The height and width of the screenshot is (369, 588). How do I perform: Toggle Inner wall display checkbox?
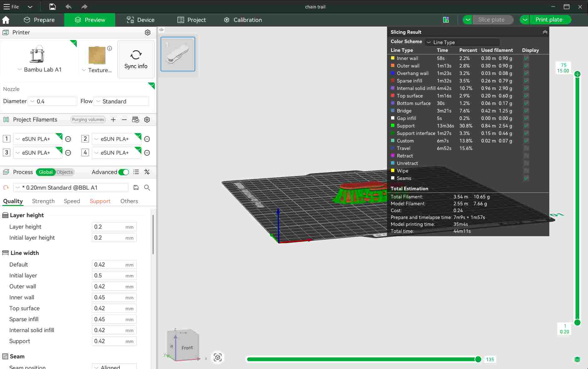coord(526,58)
